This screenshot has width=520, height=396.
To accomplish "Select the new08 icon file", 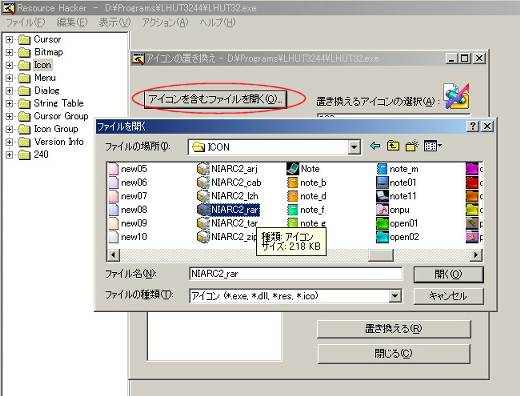I will (x=128, y=210).
